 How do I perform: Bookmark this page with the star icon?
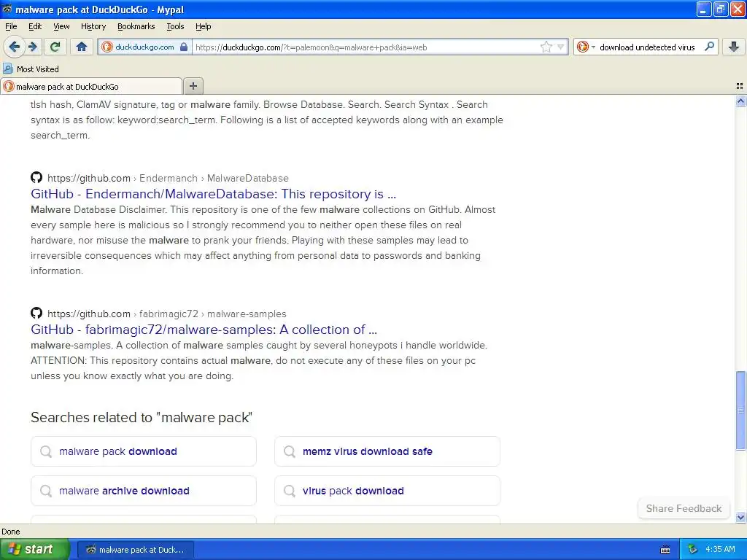(x=546, y=47)
